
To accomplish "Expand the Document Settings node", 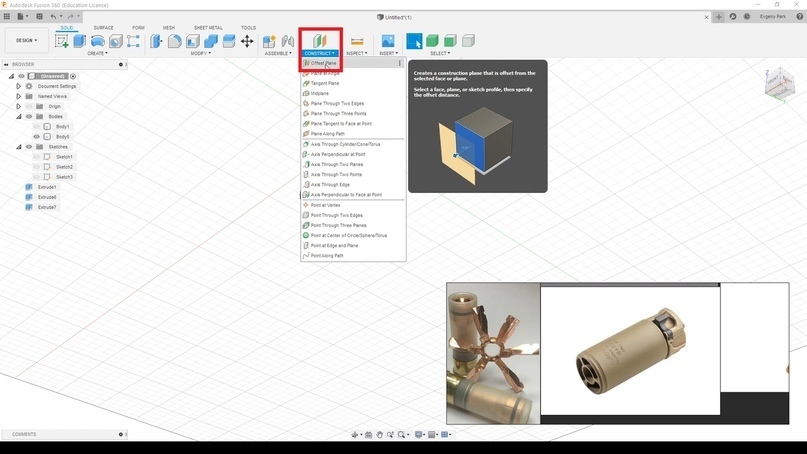I will 18,86.
